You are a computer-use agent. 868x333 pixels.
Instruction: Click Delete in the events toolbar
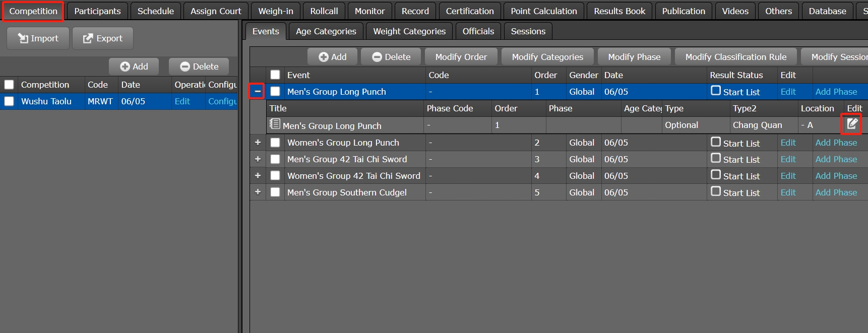(391, 57)
